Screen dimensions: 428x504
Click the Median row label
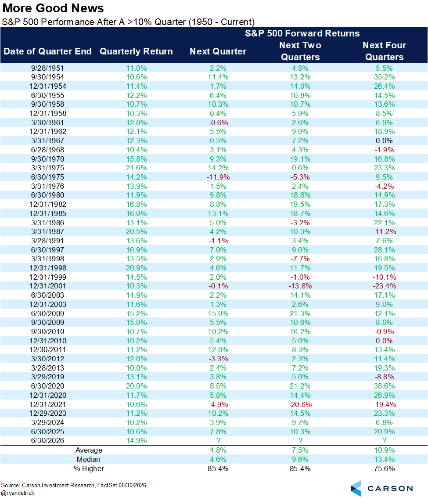tap(88, 460)
